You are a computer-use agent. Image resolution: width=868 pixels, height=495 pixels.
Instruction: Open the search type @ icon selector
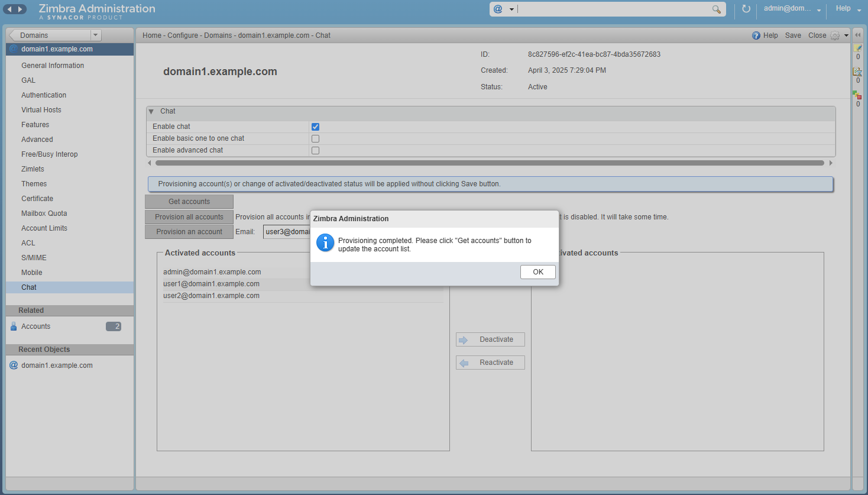(498, 9)
